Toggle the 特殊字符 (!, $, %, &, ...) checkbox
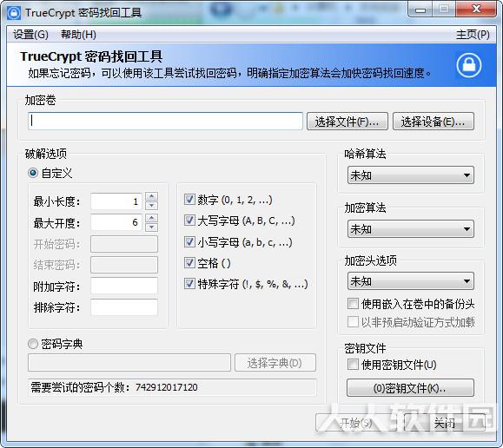 [x=189, y=284]
